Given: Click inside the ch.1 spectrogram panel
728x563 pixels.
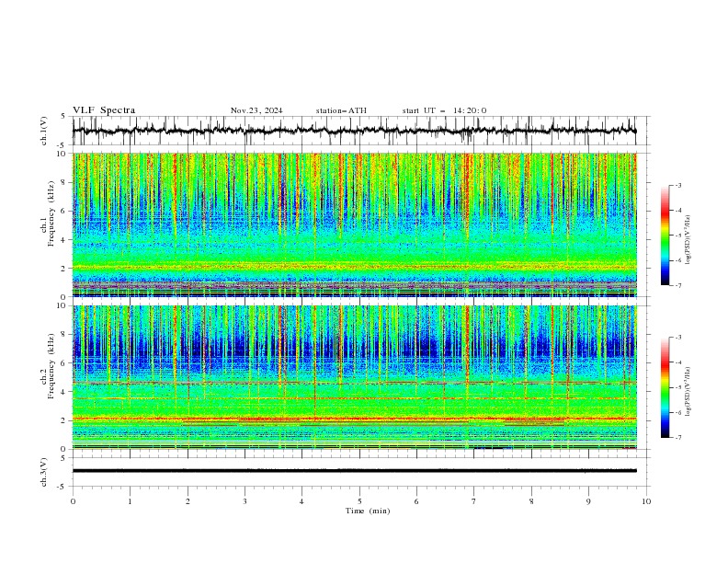Looking at the screenshot, I should (354, 224).
